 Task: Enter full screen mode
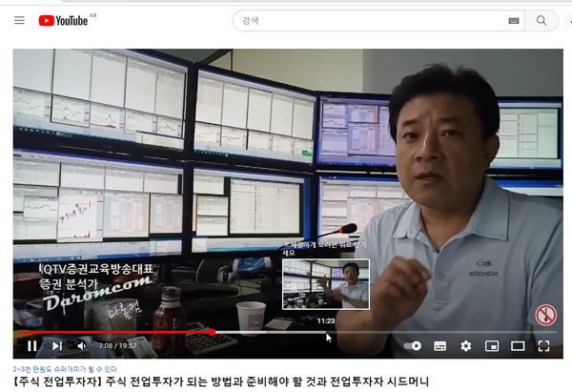pyautogui.click(x=543, y=345)
